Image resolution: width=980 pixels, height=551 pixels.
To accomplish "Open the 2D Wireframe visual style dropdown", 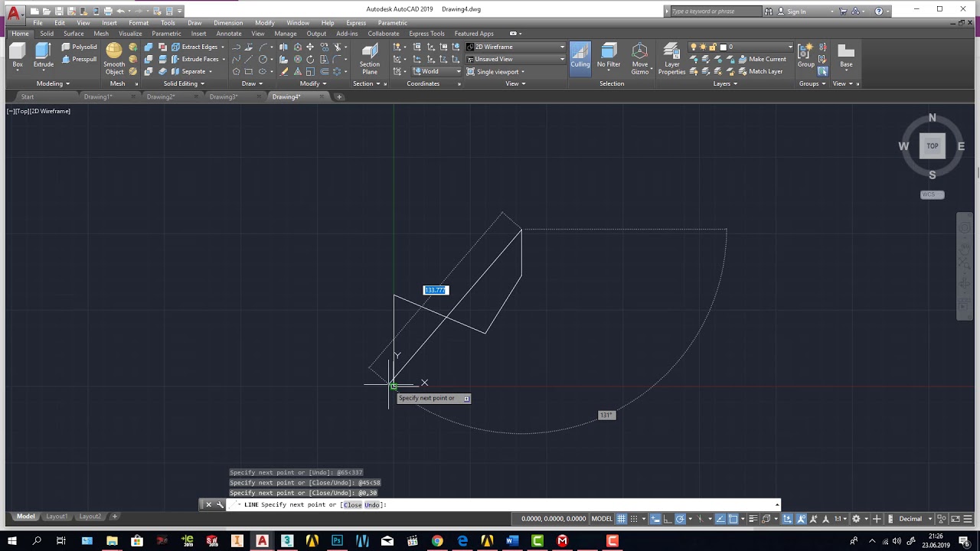I will click(515, 47).
